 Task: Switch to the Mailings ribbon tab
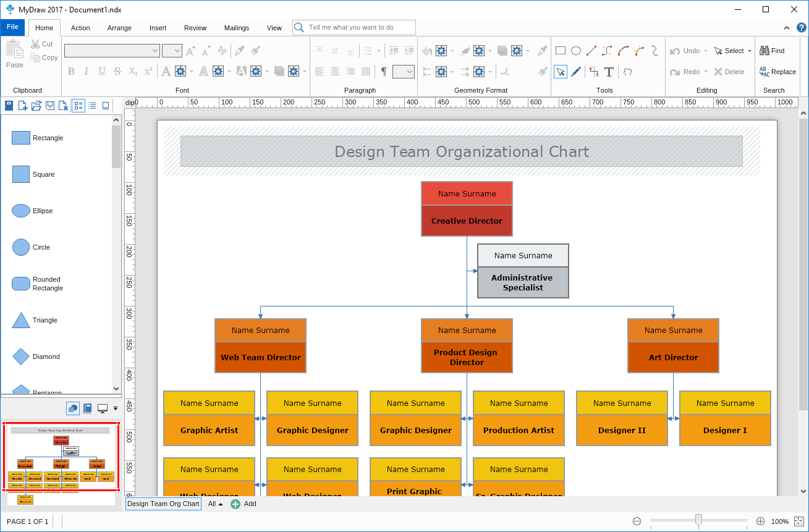pos(237,28)
